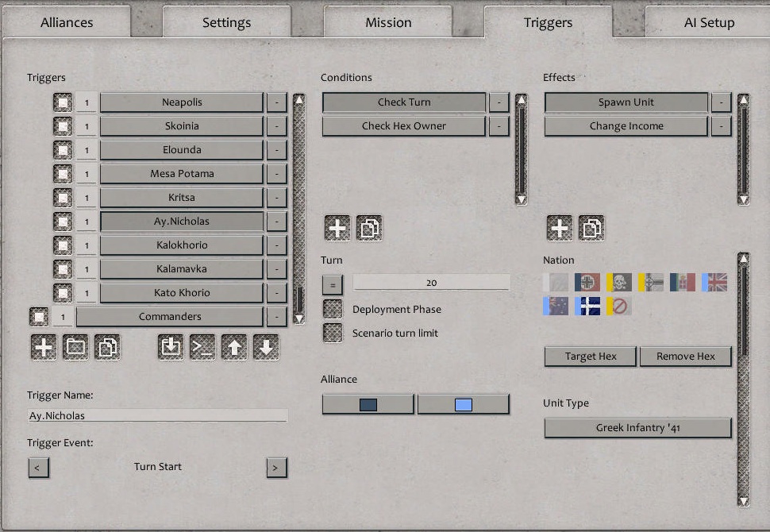Click the Kato Khorio trigger count box
The image size is (770, 532).
pyautogui.click(x=87, y=293)
